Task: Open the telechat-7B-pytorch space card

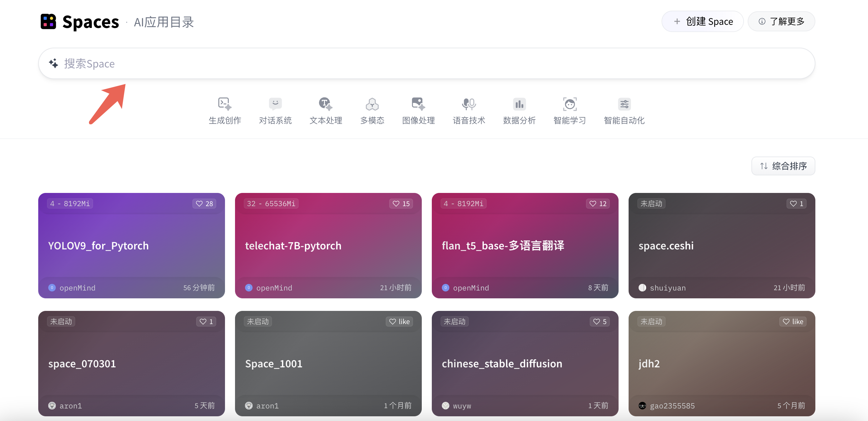Action: (x=328, y=246)
